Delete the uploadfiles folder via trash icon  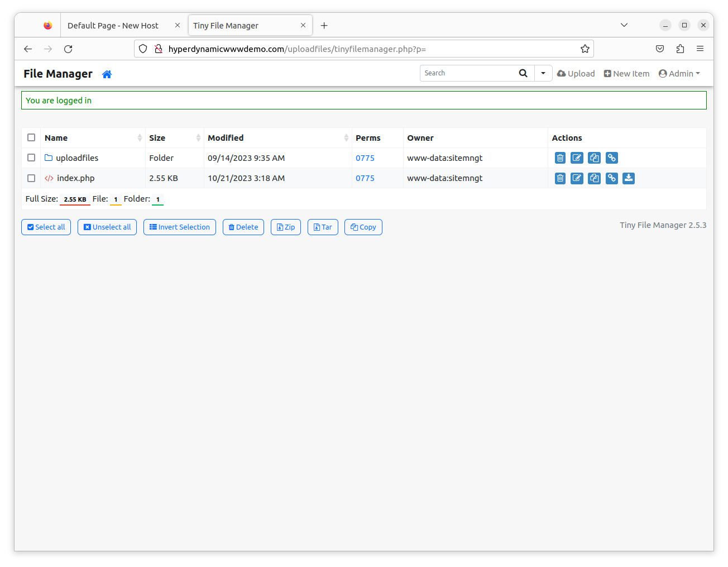pyautogui.click(x=560, y=158)
